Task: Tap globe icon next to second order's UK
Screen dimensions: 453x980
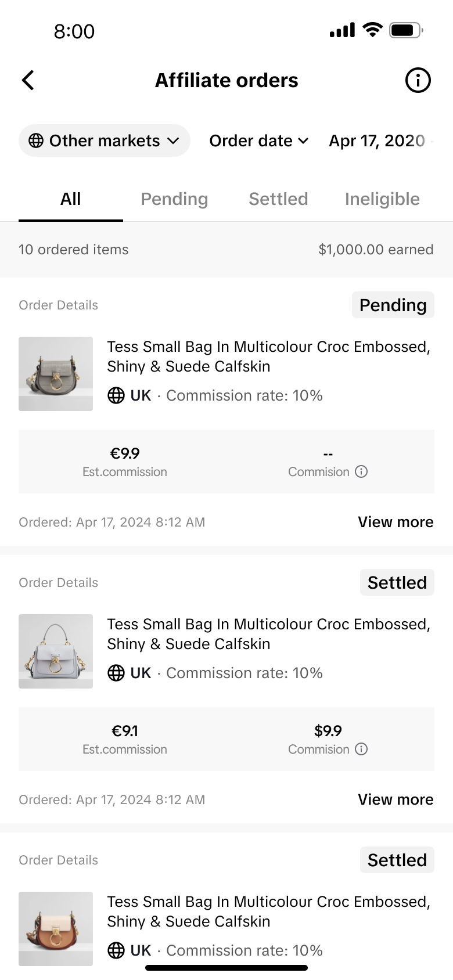Action: click(116, 673)
